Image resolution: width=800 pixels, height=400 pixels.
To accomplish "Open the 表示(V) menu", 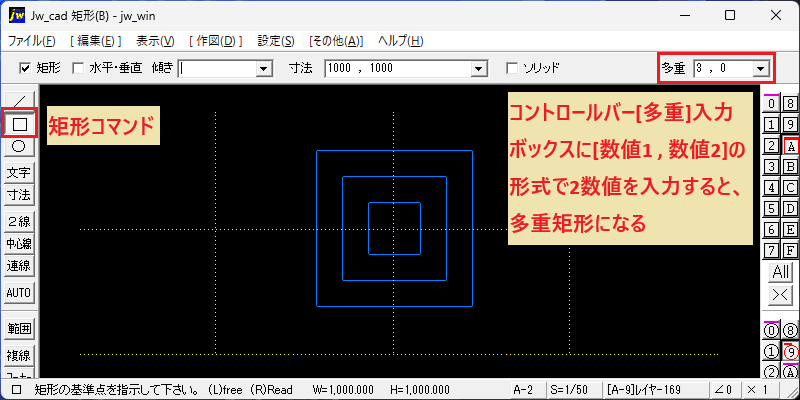I will [x=156, y=41].
